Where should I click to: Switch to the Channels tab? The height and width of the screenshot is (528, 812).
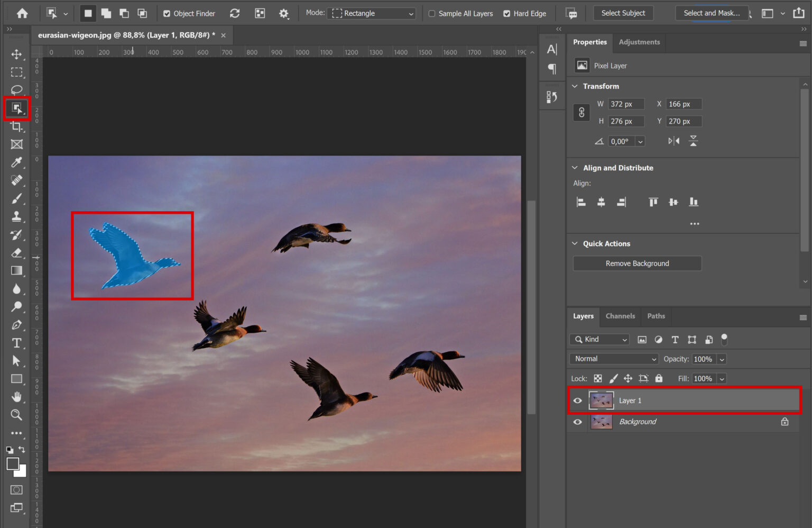[620, 316]
